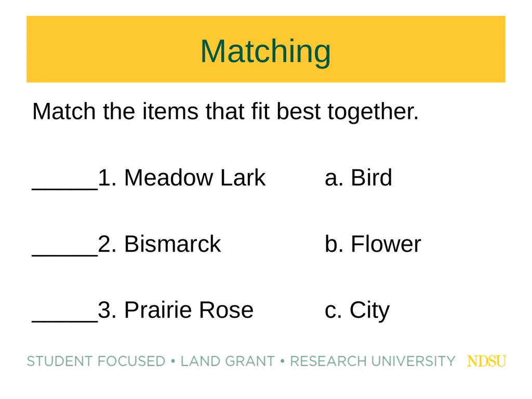Click the STUDENT FOCUSED footer text
This screenshot has height=399, width=532.
click(96, 362)
